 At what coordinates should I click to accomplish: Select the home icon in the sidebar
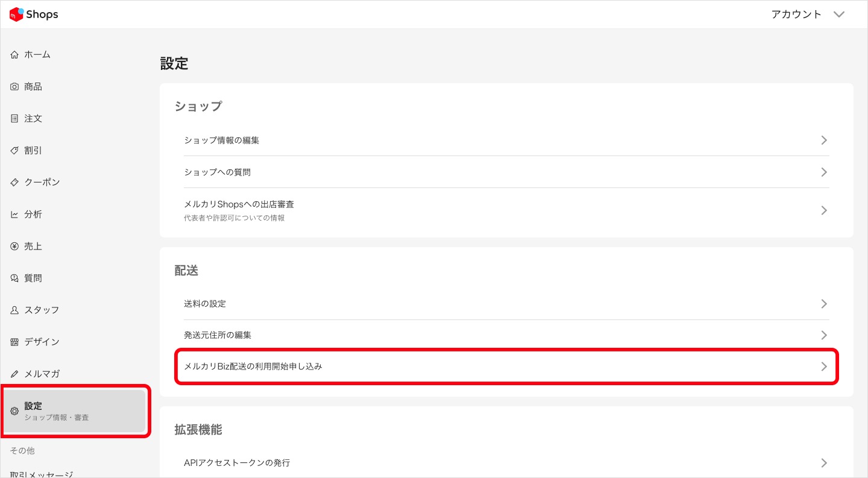pyautogui.click(x=14, y=54)
